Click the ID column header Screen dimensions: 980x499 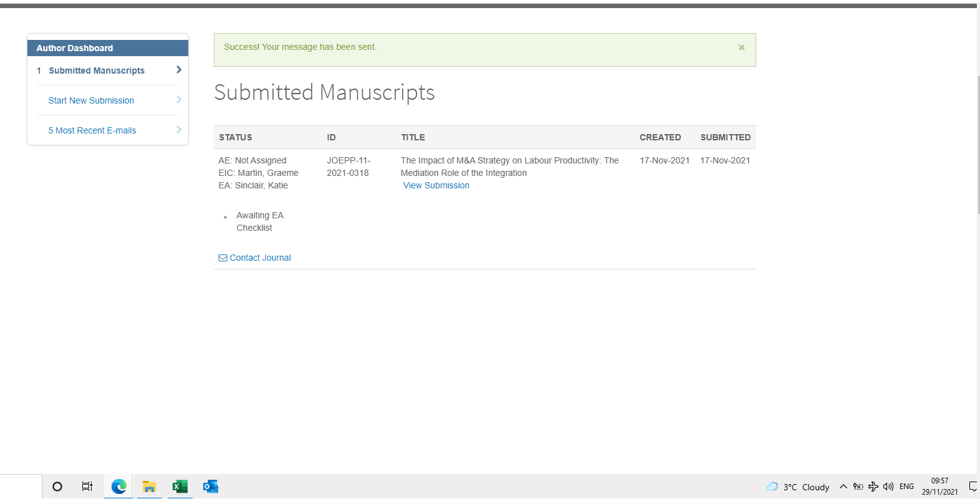point(331,137)
